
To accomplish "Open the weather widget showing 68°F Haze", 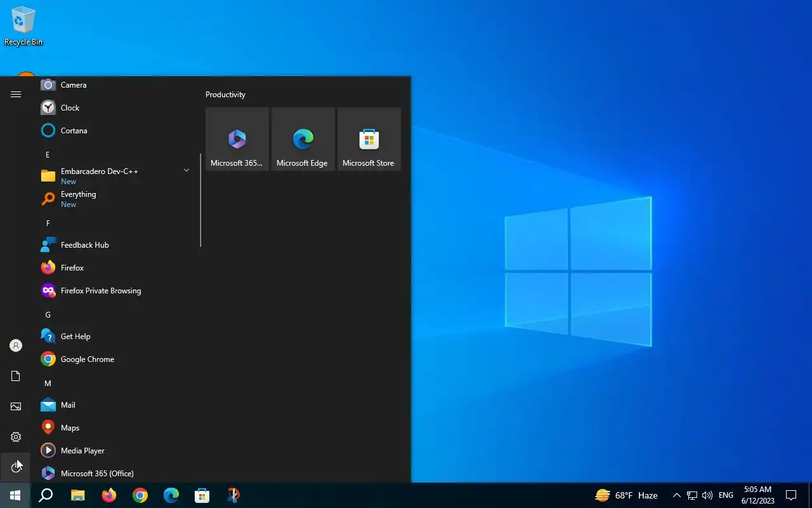I will click(x=626, y=495).
